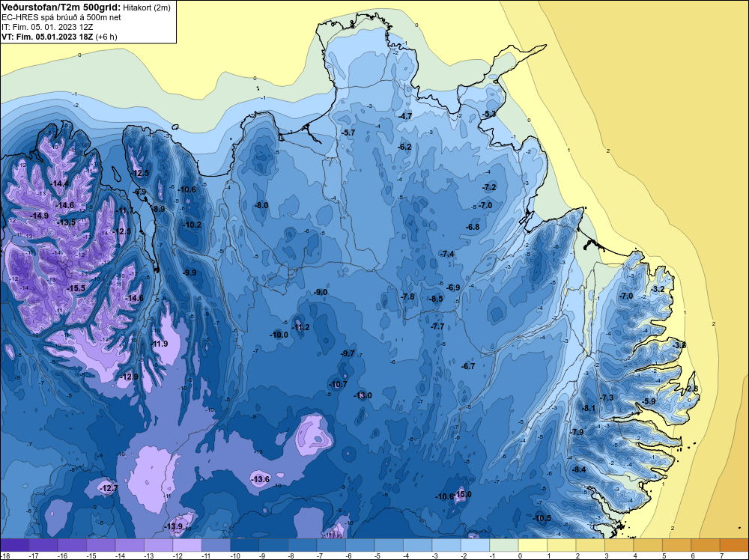Click the -5.7 temperature value

click(x=349, y=133)
